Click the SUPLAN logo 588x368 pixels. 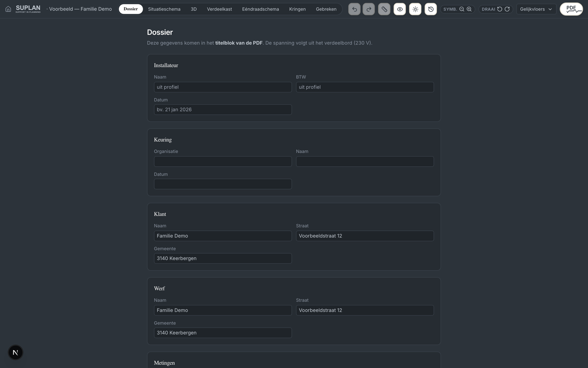(28, 9)
